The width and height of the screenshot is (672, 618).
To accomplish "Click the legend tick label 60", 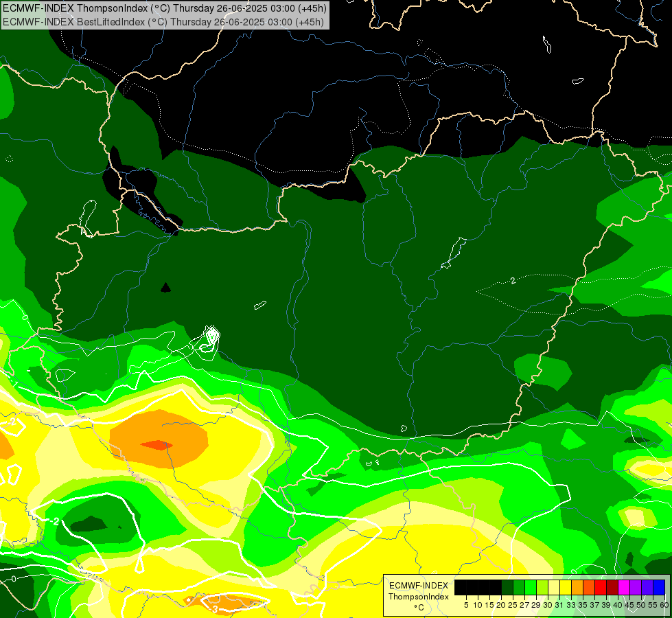I will pos(664,605).
